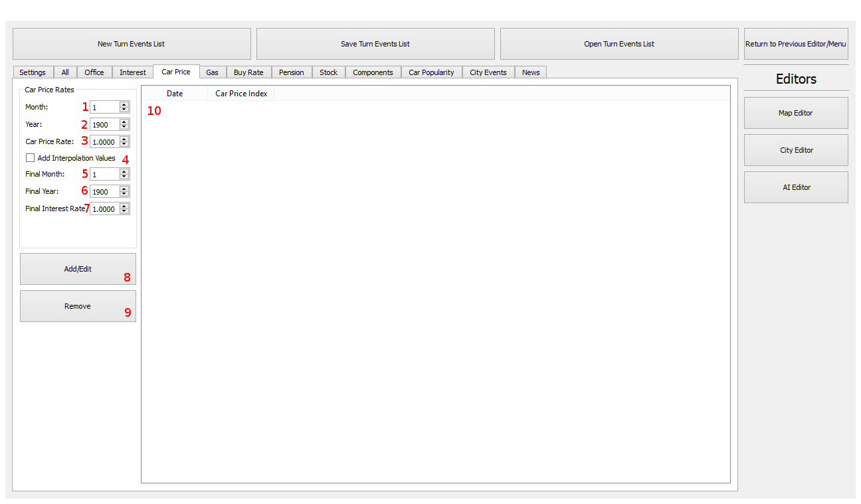Open the Interest tab
Image resolution: width=861 pixels, height=504 pixels.
point(132,72)
